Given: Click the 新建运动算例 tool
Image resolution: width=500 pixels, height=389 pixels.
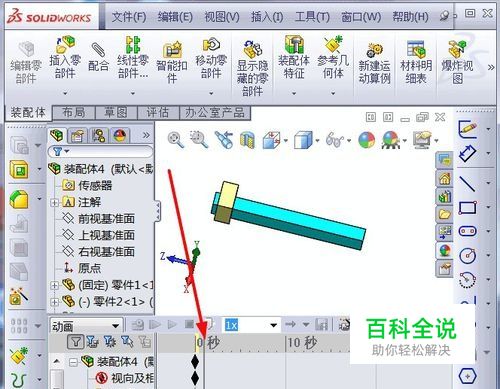Looking at the screenshot, I should (x=374, y=63).
